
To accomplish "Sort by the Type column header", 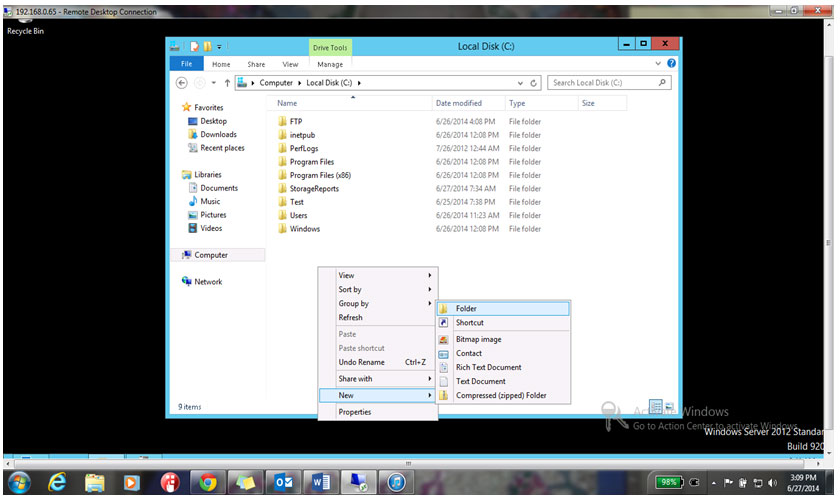I will 541,103.
